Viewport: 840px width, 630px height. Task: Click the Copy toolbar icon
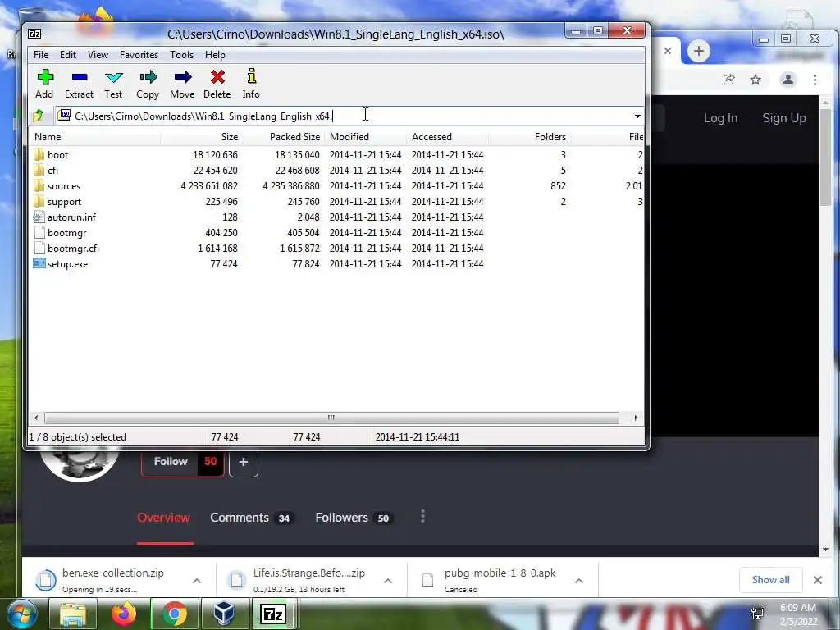pyautogui.click(x=148, y=77)
